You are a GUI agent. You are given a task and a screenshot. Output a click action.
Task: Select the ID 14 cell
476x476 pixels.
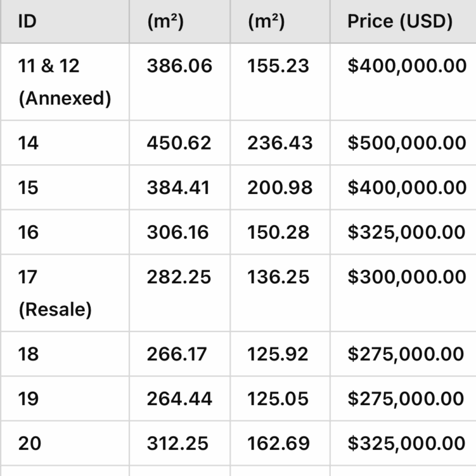(29, 143)
